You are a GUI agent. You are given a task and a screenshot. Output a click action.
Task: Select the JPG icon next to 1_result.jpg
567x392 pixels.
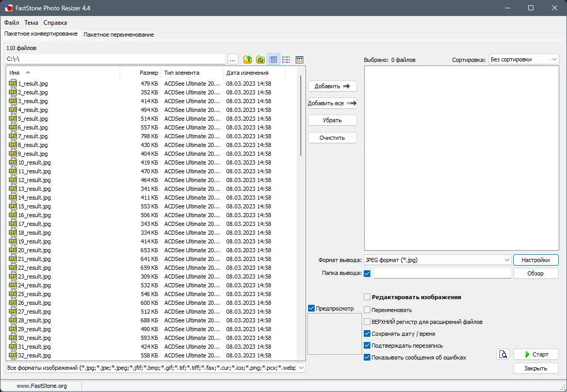click(x=12, y=83)
